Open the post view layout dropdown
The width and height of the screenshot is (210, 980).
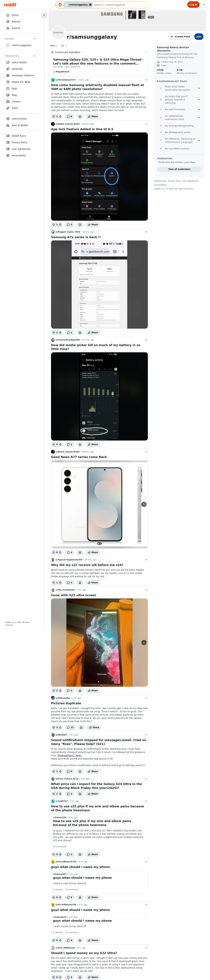(x=64, y=46)
